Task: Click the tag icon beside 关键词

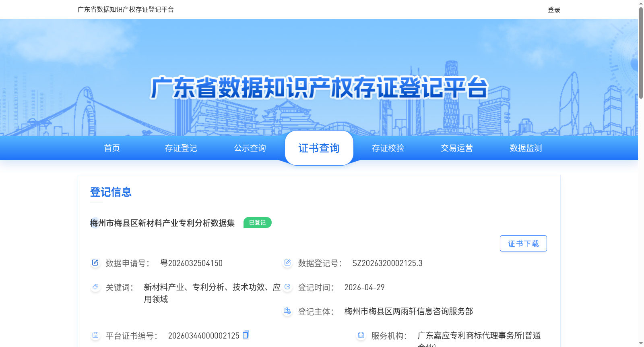Action: coord(95,287)
